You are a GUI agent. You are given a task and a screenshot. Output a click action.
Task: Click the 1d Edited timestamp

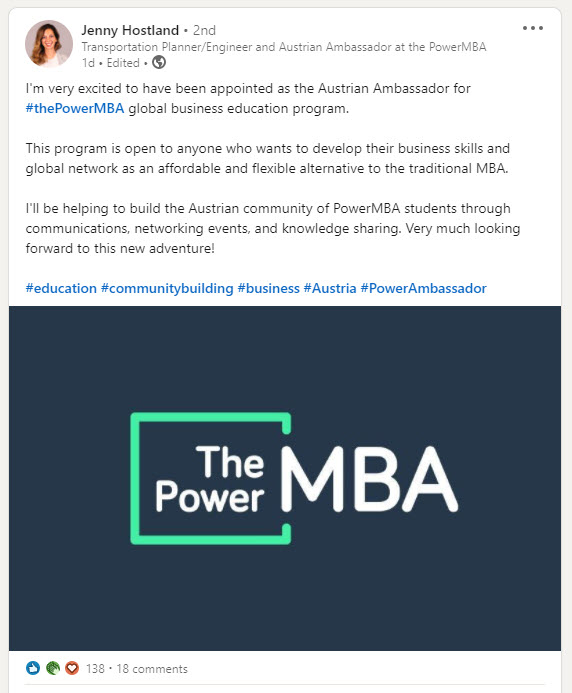coord(111,63)
